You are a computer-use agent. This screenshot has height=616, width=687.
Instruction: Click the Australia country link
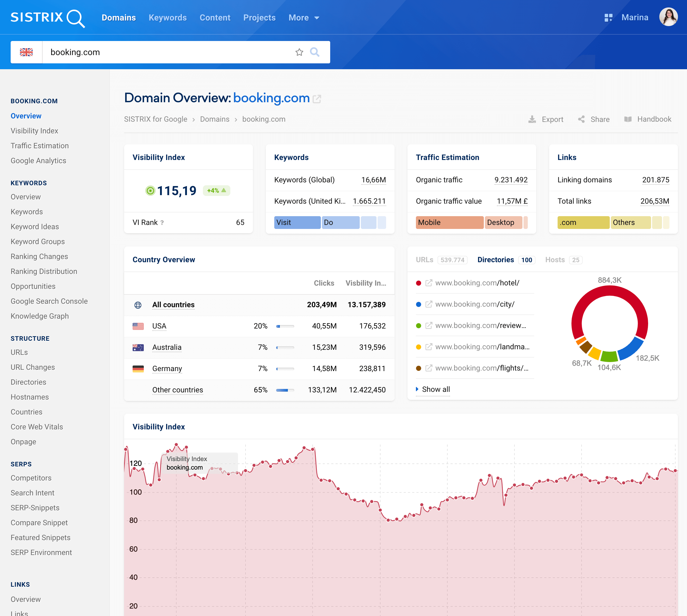pyautogui.click(x=167, y=348)
